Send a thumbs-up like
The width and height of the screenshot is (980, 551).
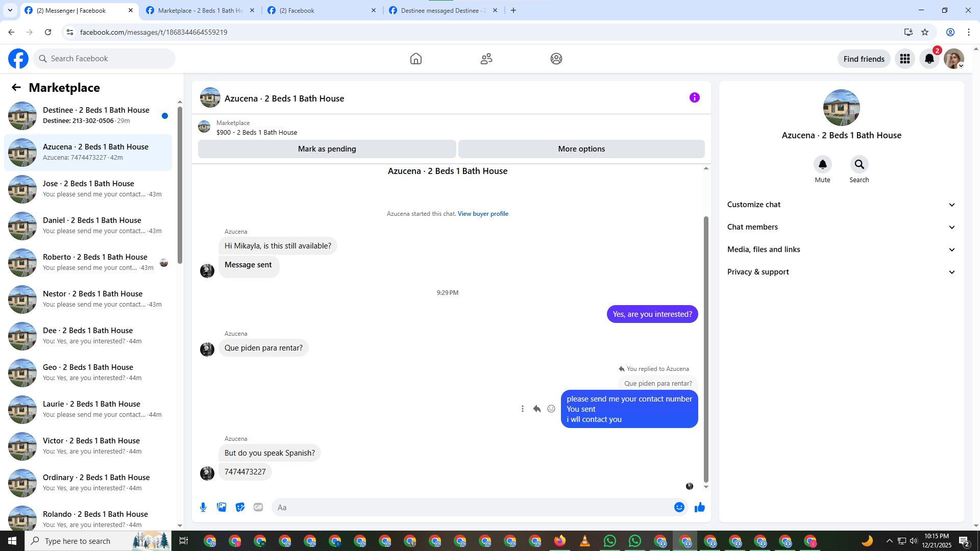pos(699,507)
